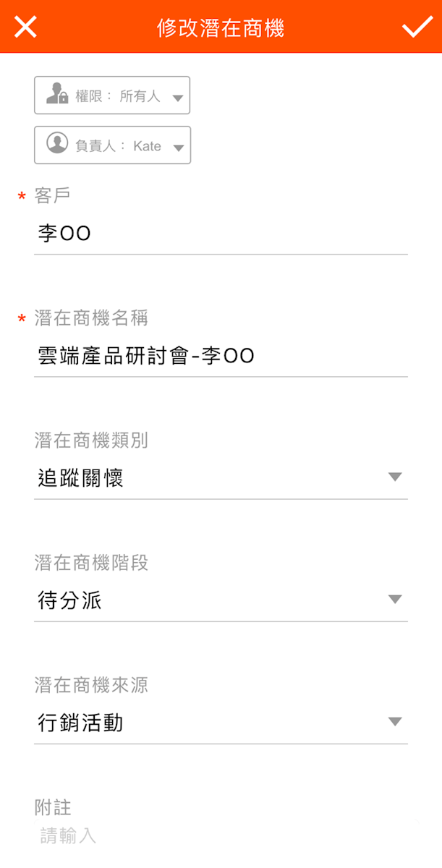Confirm changes with the checkmark icon
Screen dimensions: 442x868
pos(417,27)
